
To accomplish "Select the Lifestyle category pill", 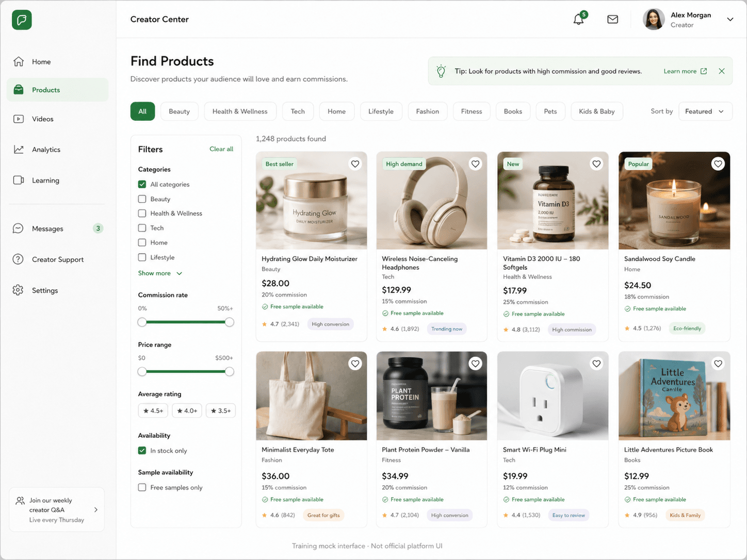I will pyautogui.click(x=381, y=111).
